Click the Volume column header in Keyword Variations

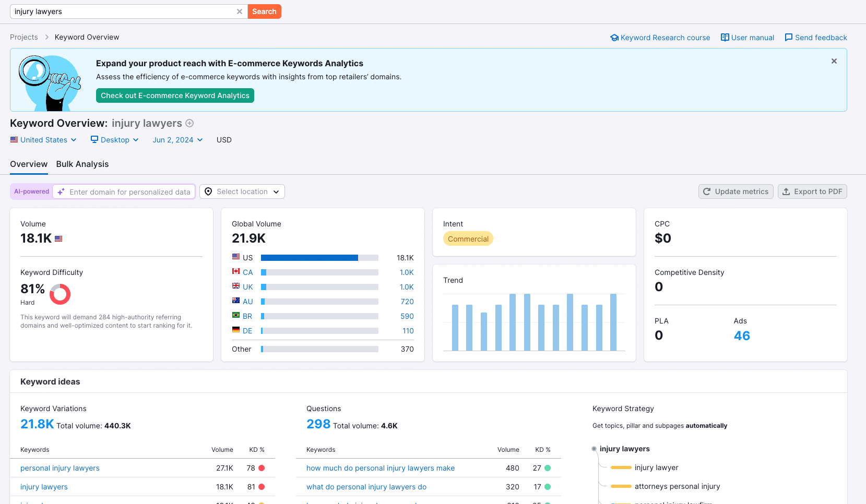[x=222, y=450]
